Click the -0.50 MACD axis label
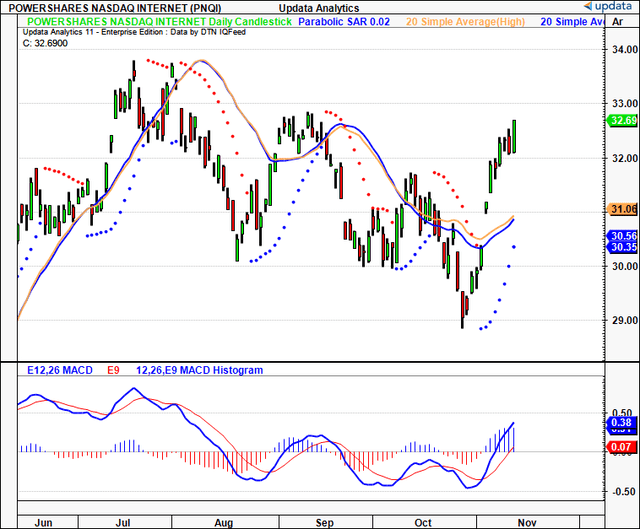This screenshot has height=529, width=640. [x=624, y=491]
